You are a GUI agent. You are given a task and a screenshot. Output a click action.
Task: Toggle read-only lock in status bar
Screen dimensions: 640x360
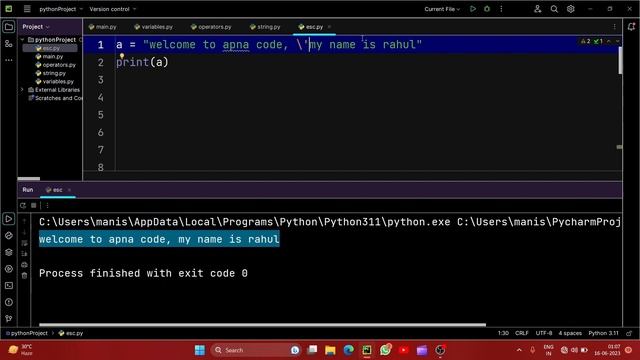(629, 333)
